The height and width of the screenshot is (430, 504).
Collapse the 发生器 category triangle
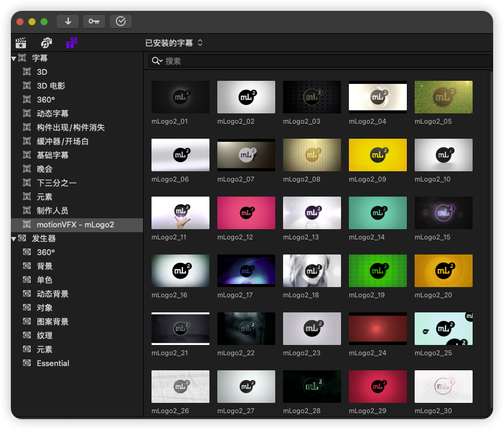(x=13, y=239)
